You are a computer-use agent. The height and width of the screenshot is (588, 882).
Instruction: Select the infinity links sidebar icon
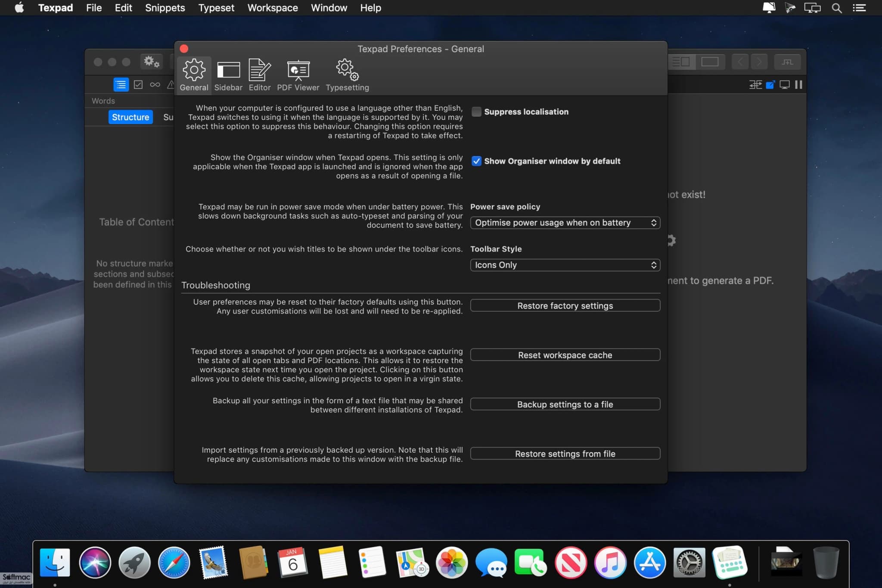tap(155, 84)
